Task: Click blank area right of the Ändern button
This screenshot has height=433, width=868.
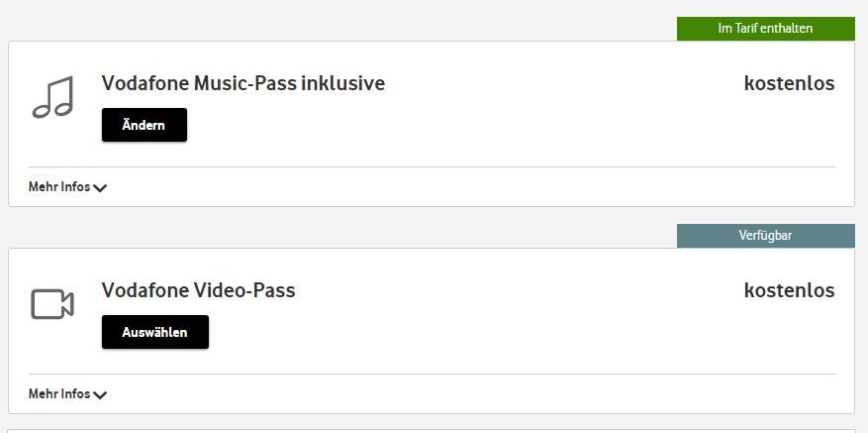Action: click(445, 126)
